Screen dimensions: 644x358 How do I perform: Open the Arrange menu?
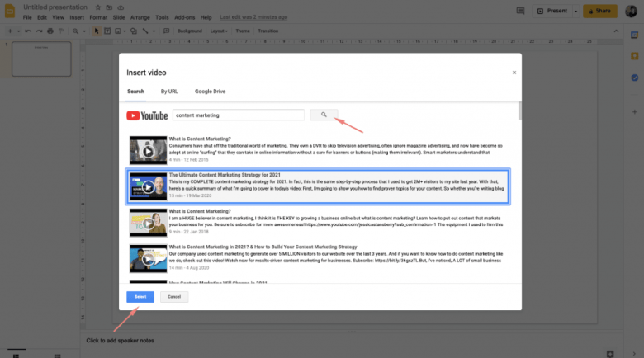point(140,17)
